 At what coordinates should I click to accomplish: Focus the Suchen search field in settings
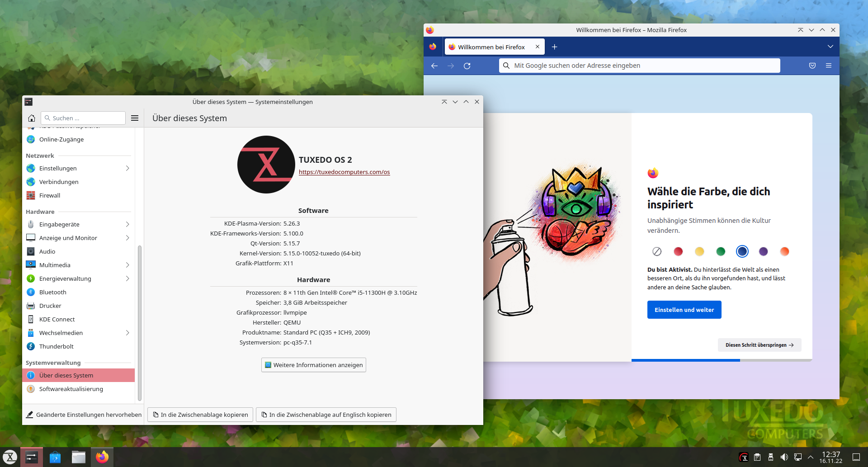(83, 118)
